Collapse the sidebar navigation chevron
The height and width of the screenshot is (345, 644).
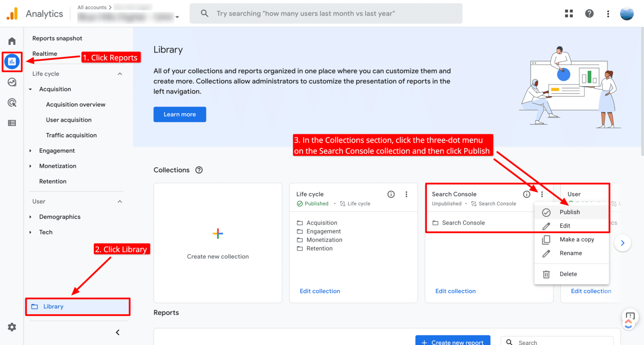pyautogui.click(x=118, y=332)
